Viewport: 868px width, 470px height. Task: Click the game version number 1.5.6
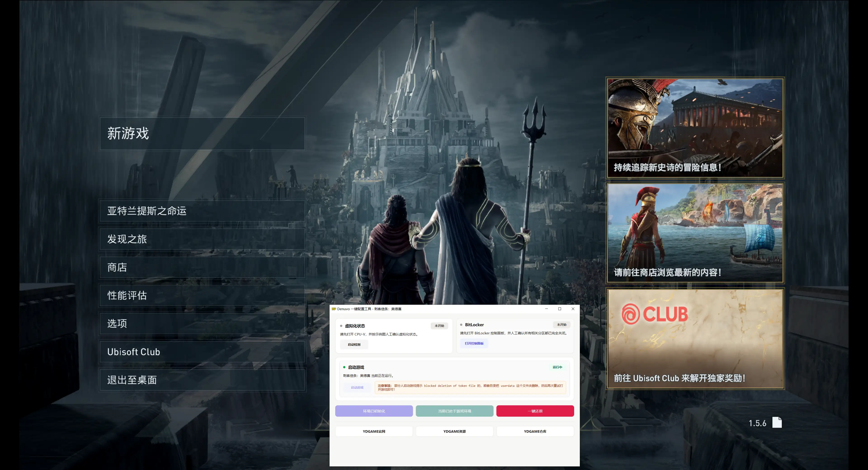click(x=757, y=423)
